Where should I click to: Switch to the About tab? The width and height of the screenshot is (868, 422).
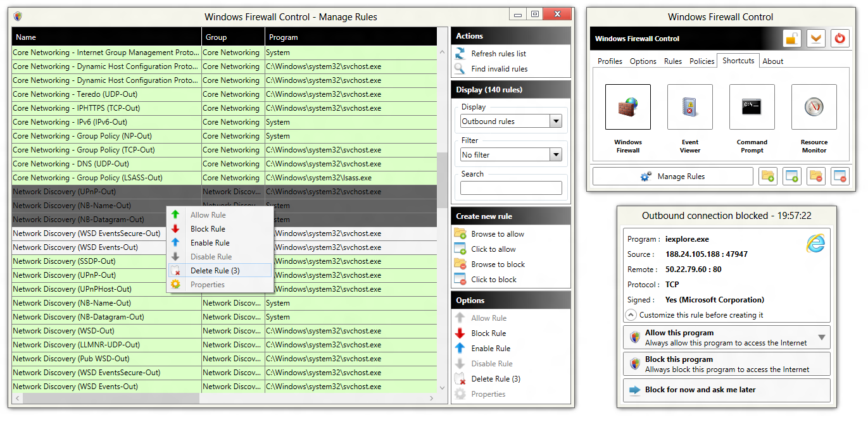click(772, 61)
